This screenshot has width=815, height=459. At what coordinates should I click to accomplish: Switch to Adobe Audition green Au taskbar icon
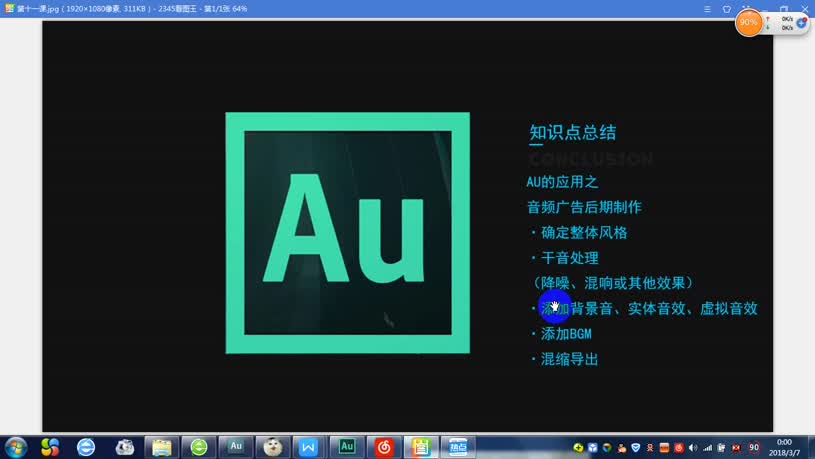pyautogui.click(x=347, y=447)
